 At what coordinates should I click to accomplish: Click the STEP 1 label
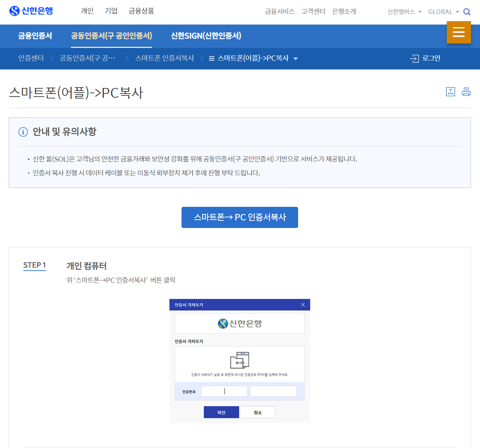(x=34, y=265)
